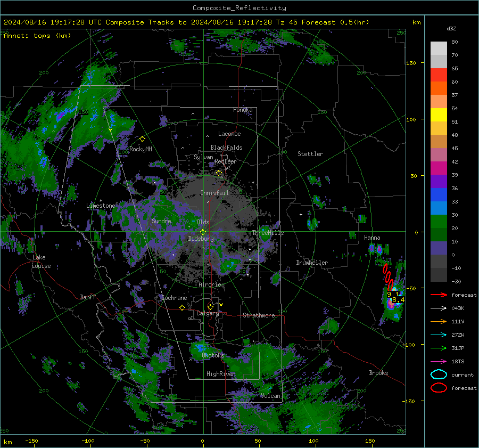Click the light blue swatch between 33 and 30

(x=439, y=208)
